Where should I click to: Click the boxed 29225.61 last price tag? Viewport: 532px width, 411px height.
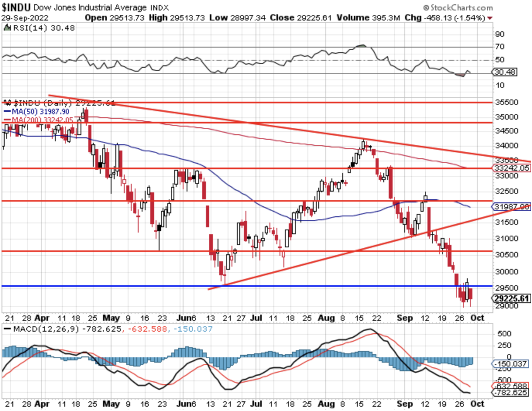[511, 298]
